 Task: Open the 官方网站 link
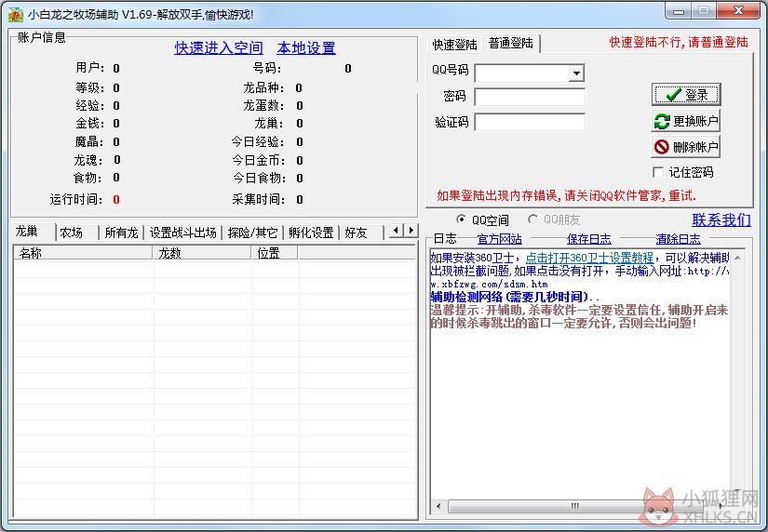(499, 239)
